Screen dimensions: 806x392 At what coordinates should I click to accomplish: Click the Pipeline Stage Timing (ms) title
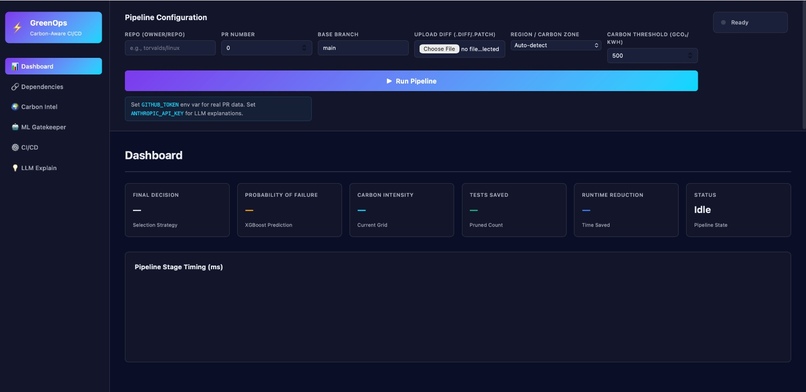click(x=179, y=267)
